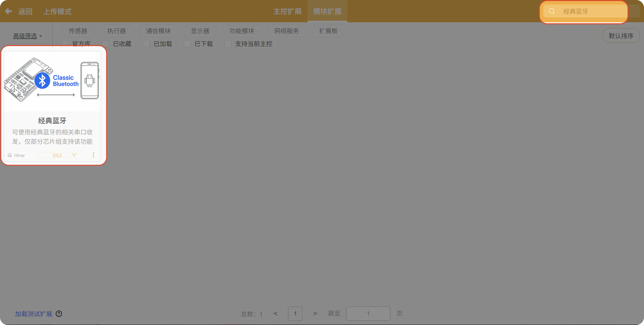Enable the 已下载 checkbox
This screenshot has width=644, height=325.
[187, 44]
